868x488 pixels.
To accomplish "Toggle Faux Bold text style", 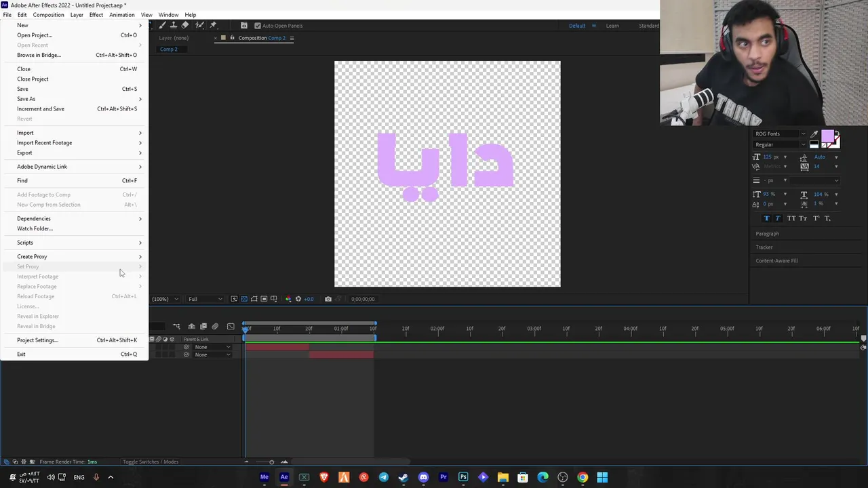I will (766, 218).
